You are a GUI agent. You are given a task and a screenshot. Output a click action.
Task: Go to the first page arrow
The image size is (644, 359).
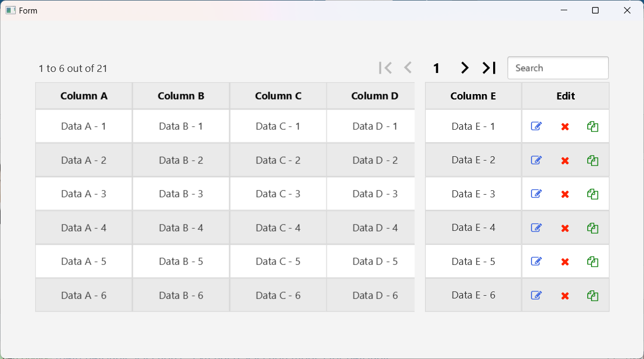385,68
